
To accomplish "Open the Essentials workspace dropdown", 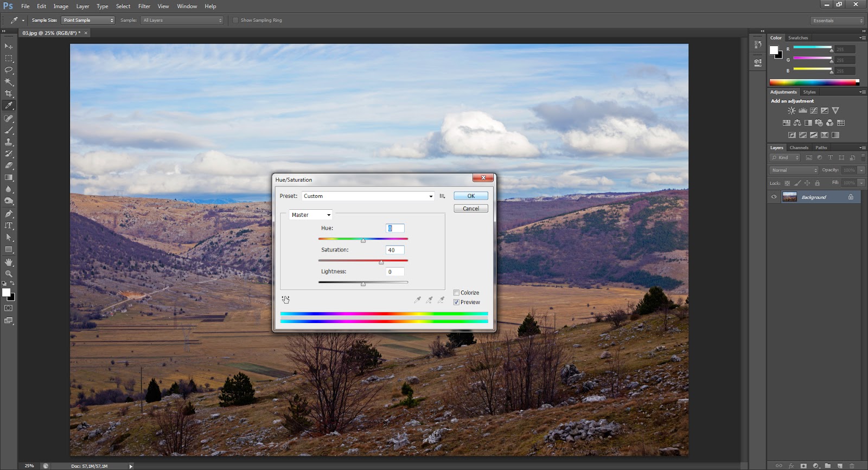I will click(837, 21).
